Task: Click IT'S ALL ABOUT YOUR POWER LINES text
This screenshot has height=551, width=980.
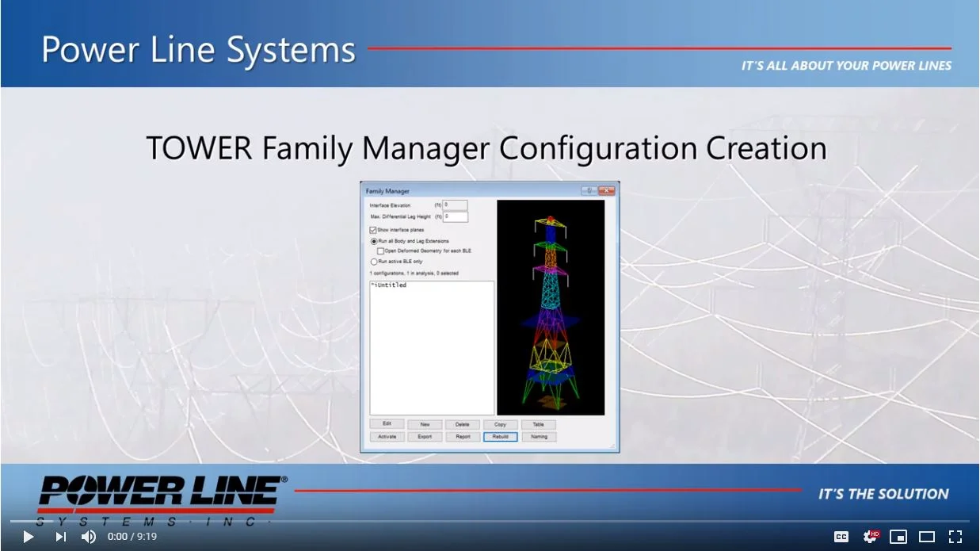Action: point(847,66)
